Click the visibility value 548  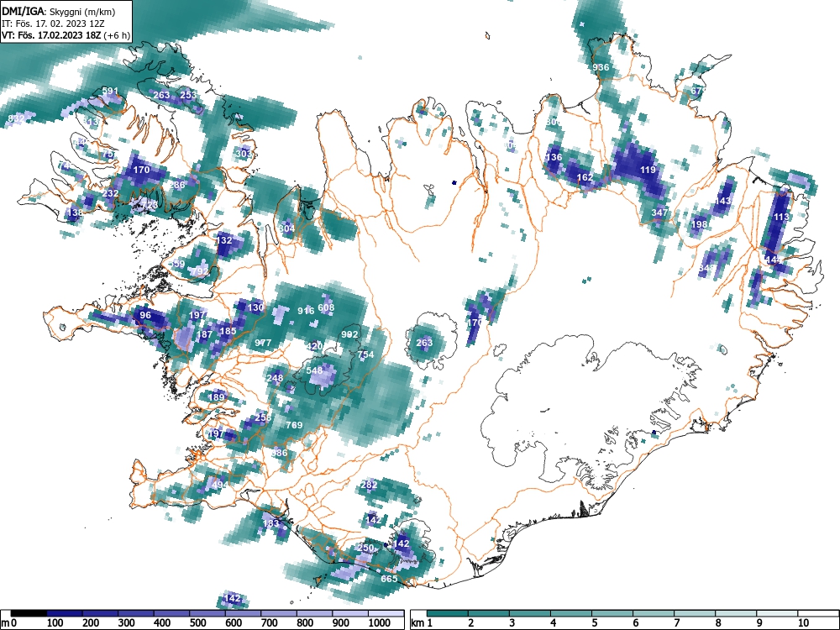314,370
